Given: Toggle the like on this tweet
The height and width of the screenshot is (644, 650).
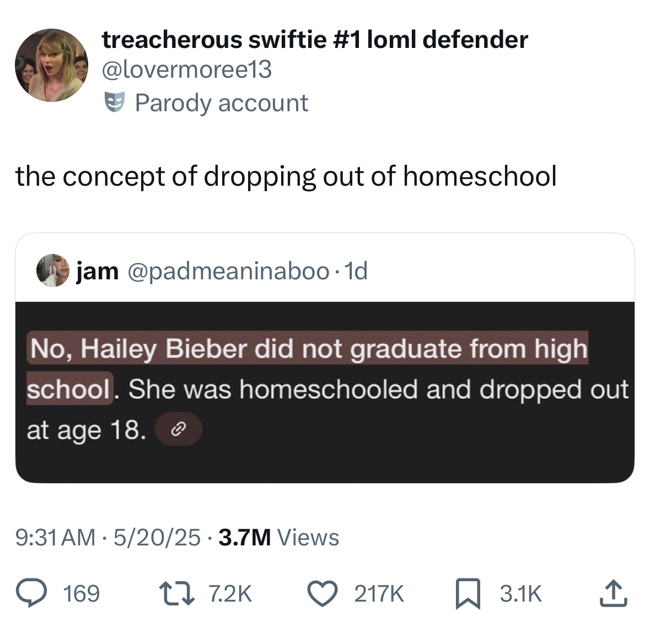Looking at the screenshot, I should pyautogui.click(x=324, y=594).
